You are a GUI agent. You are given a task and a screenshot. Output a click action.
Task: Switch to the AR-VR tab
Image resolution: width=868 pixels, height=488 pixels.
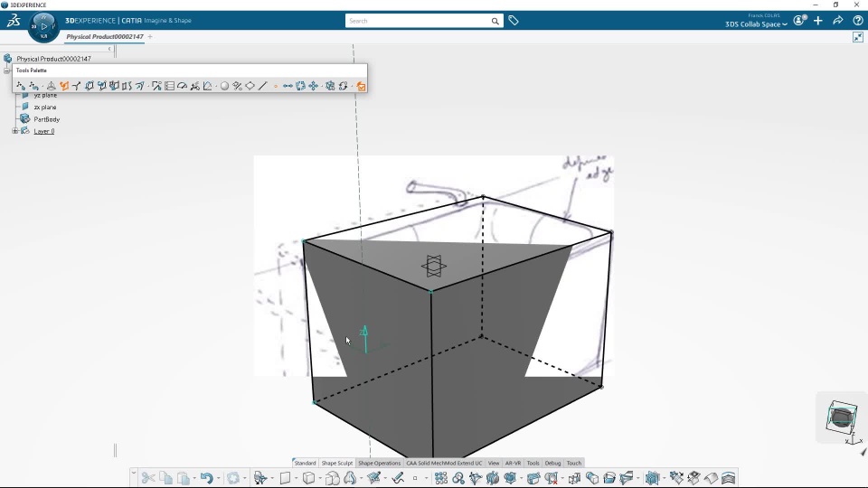513,463
